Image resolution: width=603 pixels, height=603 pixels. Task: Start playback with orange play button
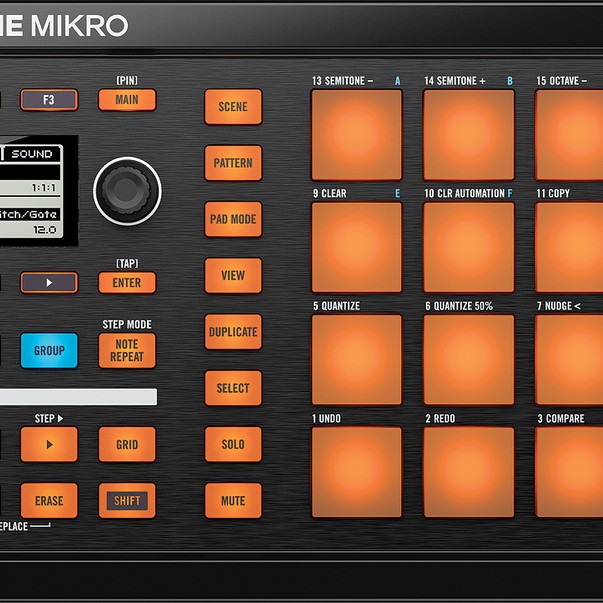point(49,444)
